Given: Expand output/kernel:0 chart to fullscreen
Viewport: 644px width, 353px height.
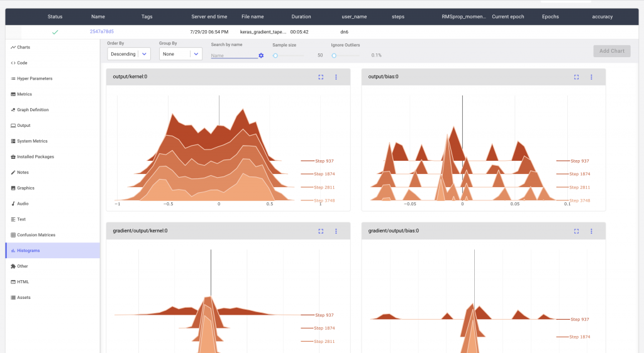Looking at the screenshot, I should click(x=321, y=77).
